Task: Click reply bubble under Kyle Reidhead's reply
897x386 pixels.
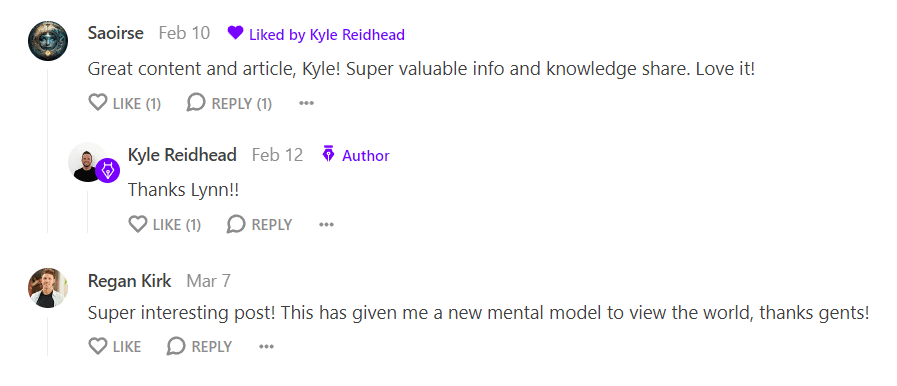Action: coord(236,224)
